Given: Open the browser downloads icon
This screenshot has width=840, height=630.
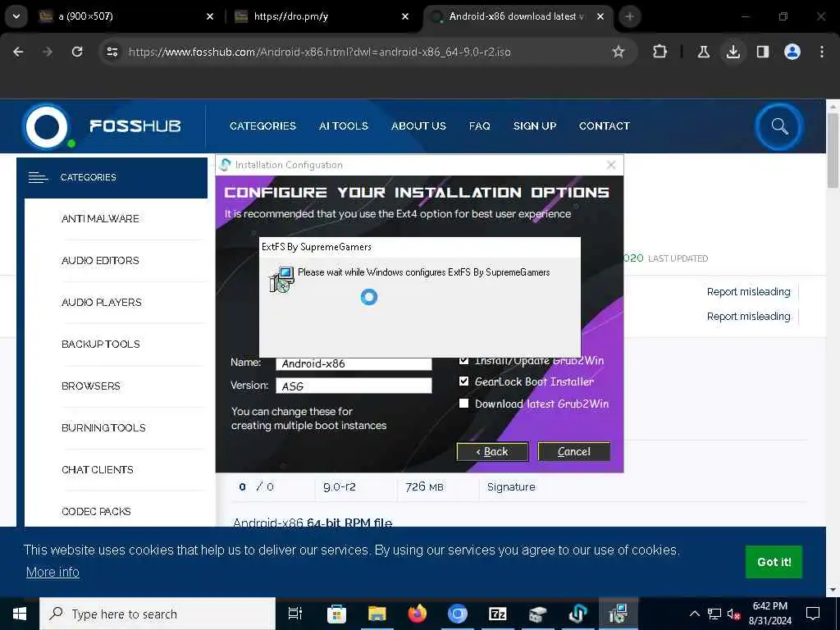Looking at the screenshot, I should 733,52.
